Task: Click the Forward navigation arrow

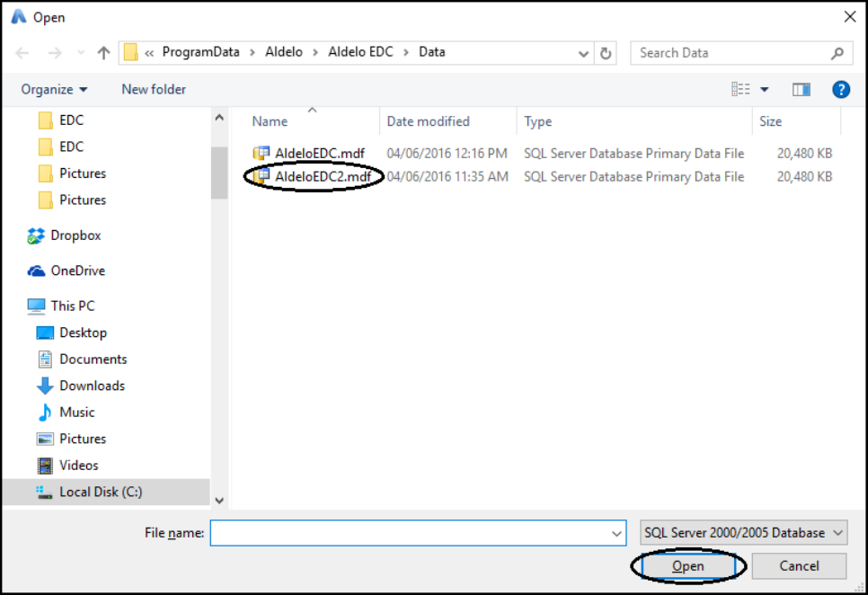Action: [x=55, y=53]
